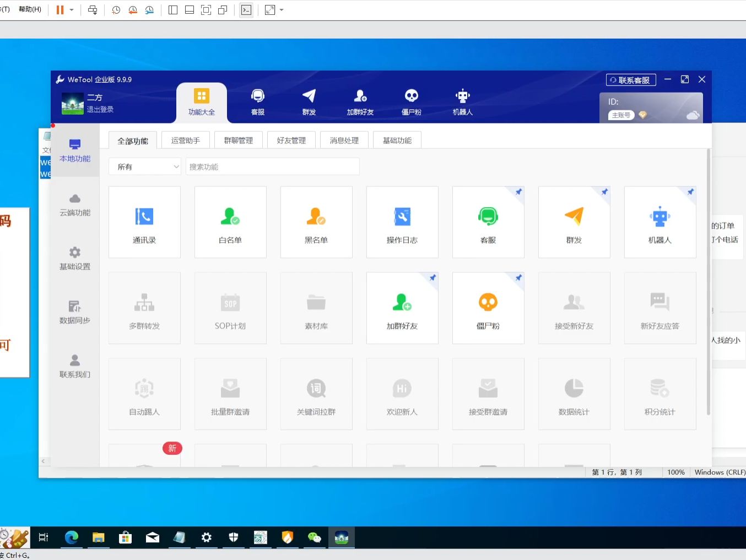Open the 白名单 whitelist feature card

(x=230, y=222)
